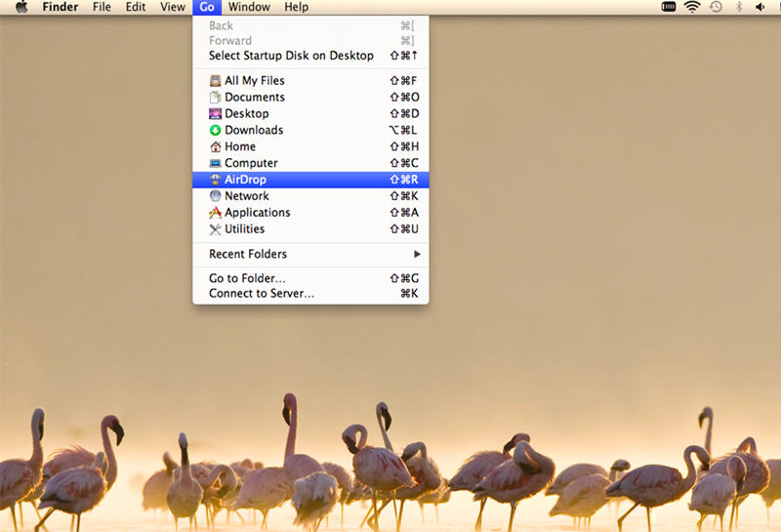781x532 pixels.
Task: Click the Documents folder icon
Action: (x=215, y=98)
